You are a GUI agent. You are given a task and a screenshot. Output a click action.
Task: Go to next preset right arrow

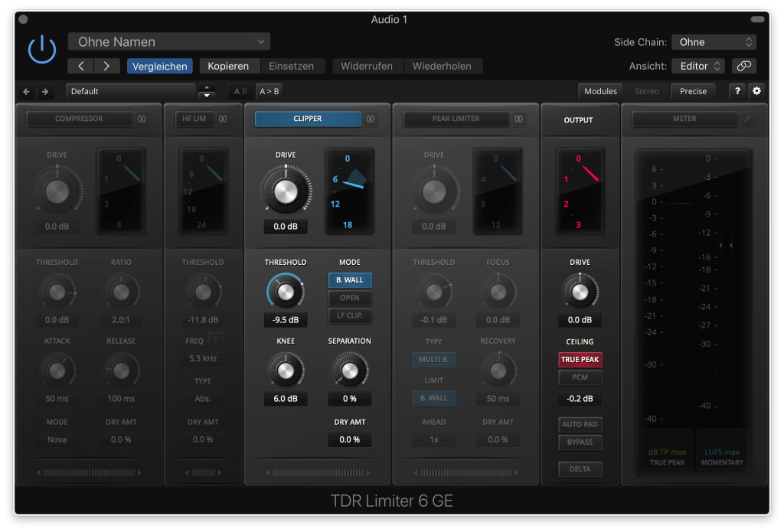(x=106, y=66)
